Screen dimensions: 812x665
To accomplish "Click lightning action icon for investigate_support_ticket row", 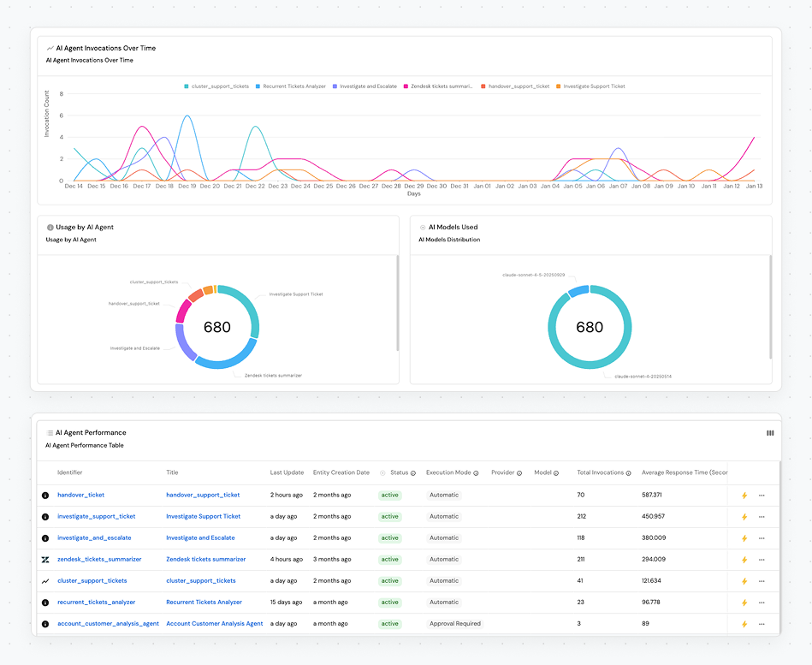I will tap(744, 517).
